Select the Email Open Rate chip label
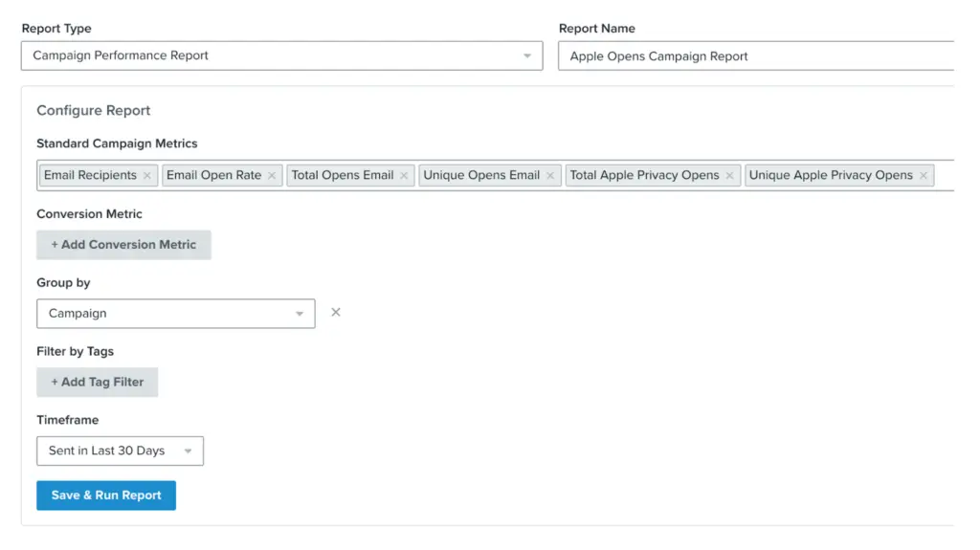The height and width of the screenshot is (550, 980). coord(213,176)
